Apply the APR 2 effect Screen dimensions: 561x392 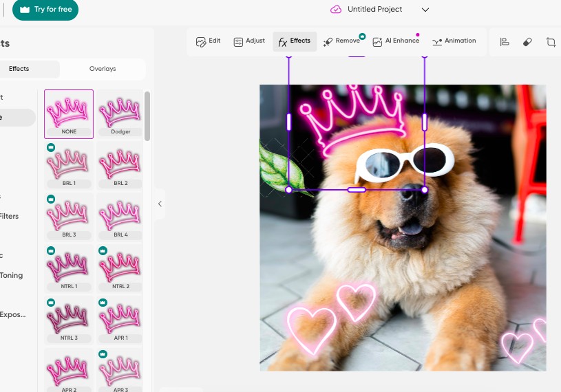[69, 370]
